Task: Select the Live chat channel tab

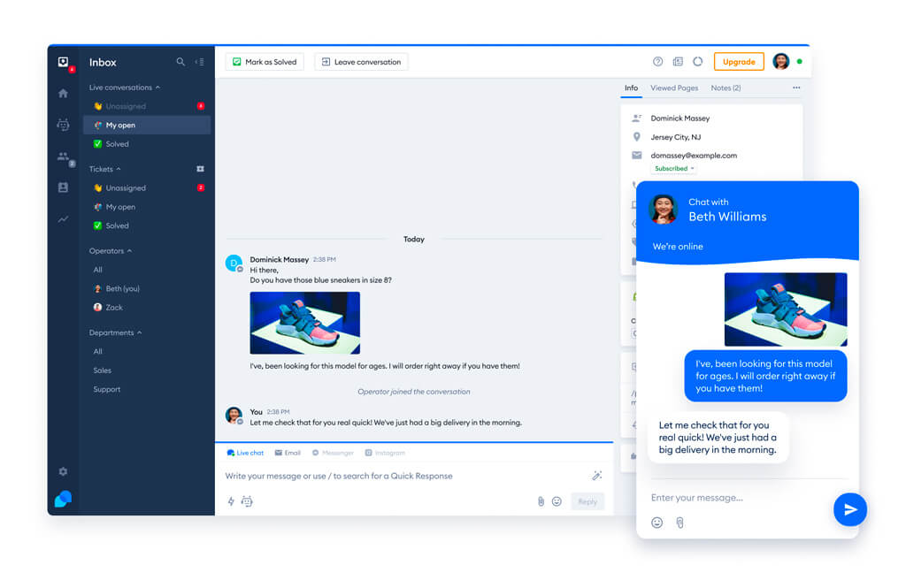Action: click(246, 453)
